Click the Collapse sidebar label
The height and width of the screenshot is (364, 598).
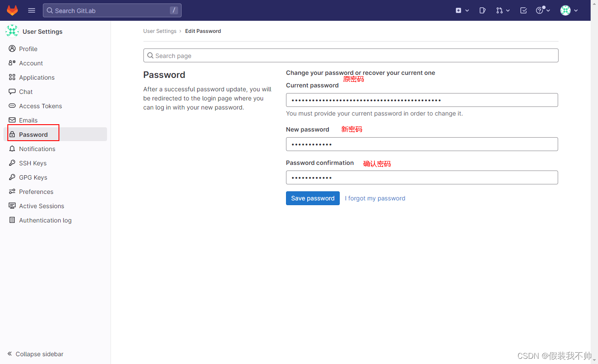39,354
